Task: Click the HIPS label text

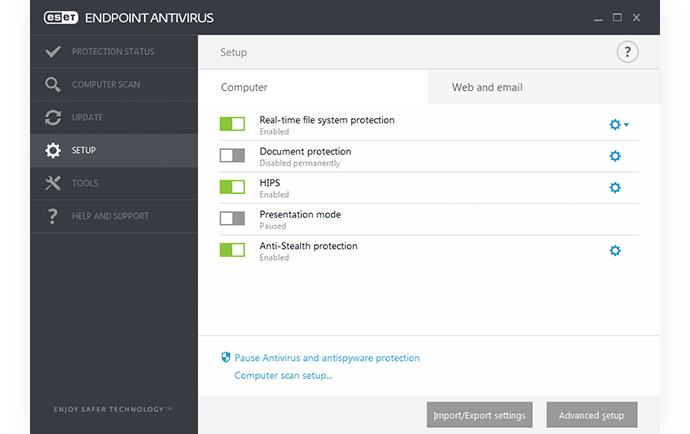Action: pos(270,183)
